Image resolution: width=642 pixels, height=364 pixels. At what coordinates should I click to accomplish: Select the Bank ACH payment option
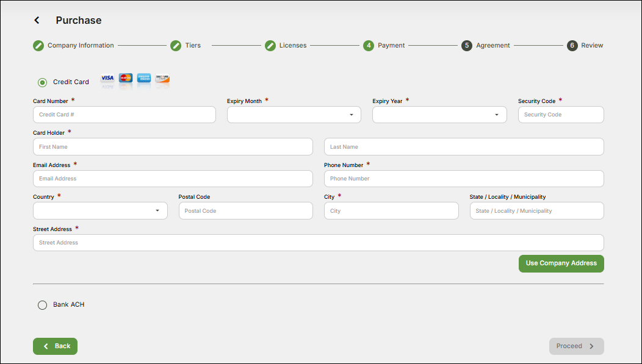(43, 305)
